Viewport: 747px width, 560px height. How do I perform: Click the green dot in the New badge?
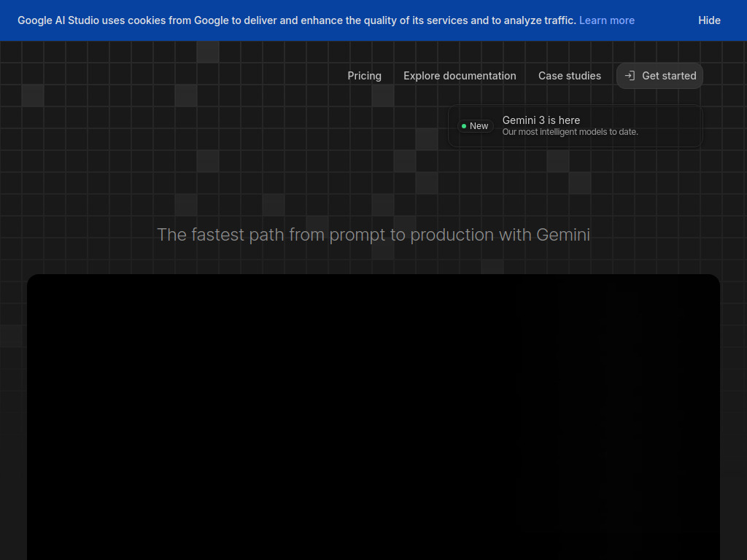(x=464, y=126)
